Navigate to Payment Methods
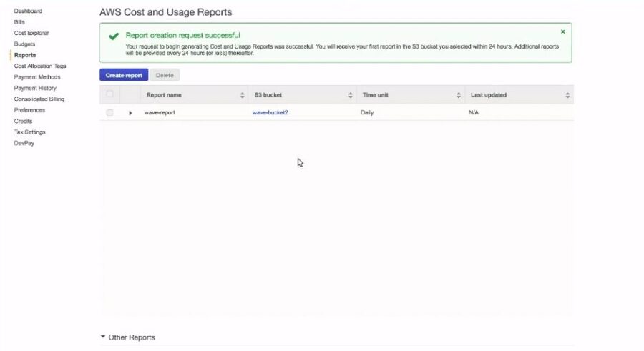644x351 pixels. 37,77
